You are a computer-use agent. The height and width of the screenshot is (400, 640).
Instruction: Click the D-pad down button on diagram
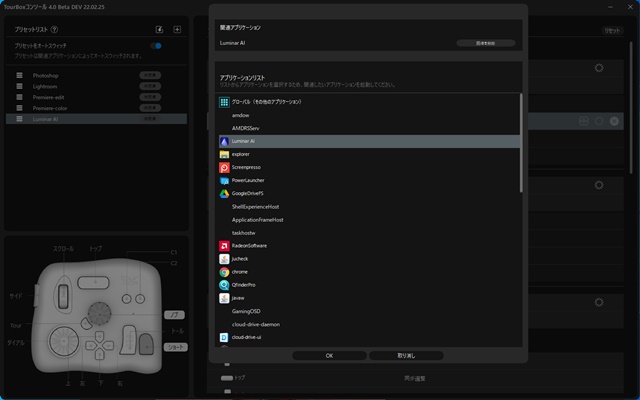tap(100, 354)
